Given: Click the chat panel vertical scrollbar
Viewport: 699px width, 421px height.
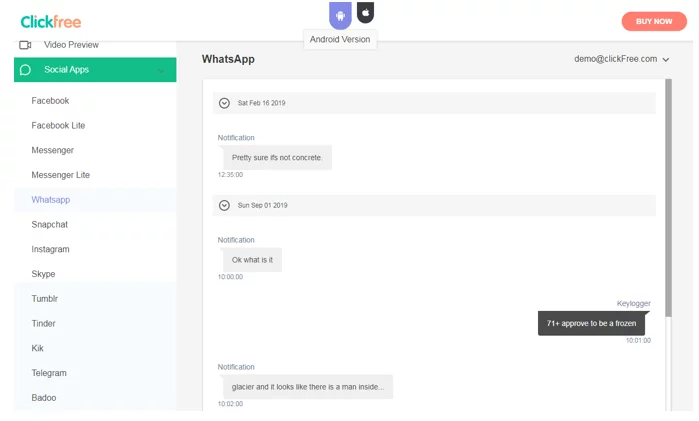Looking at the screenshot, I should pyautogui.click(x=668, y=198).
